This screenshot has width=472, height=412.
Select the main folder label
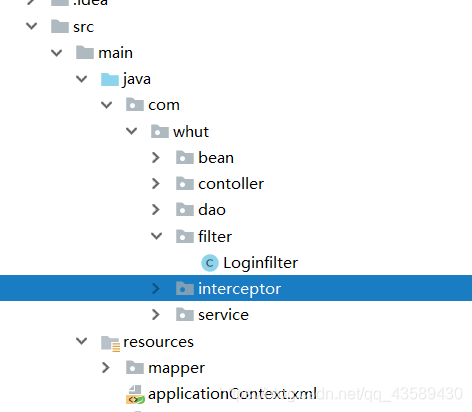[115, 53]
